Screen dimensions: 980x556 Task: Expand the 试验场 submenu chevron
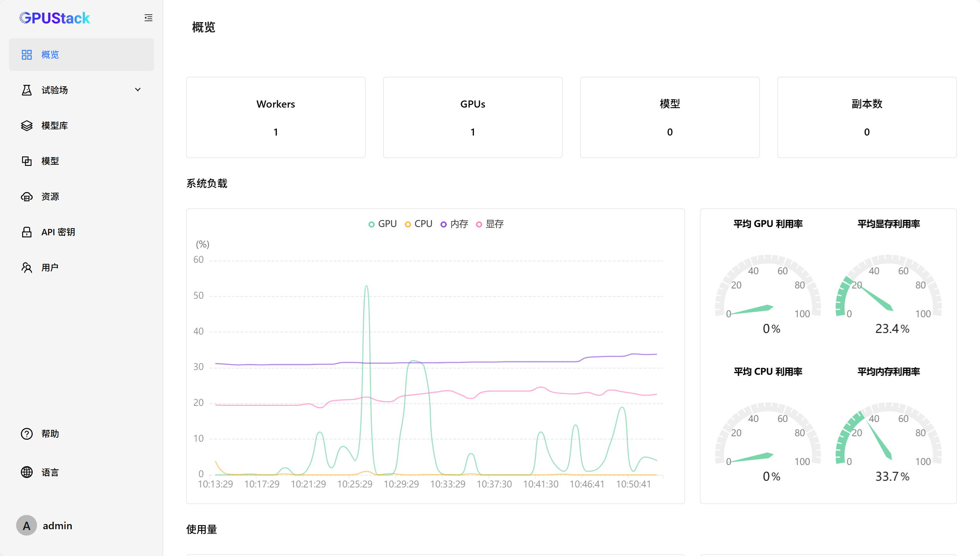click(138, 90)
